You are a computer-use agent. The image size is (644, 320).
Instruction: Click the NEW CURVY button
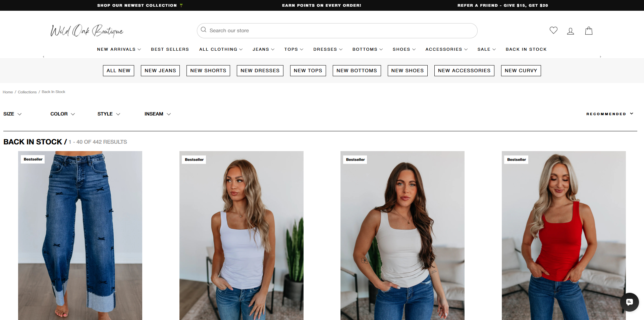[521, 71]
